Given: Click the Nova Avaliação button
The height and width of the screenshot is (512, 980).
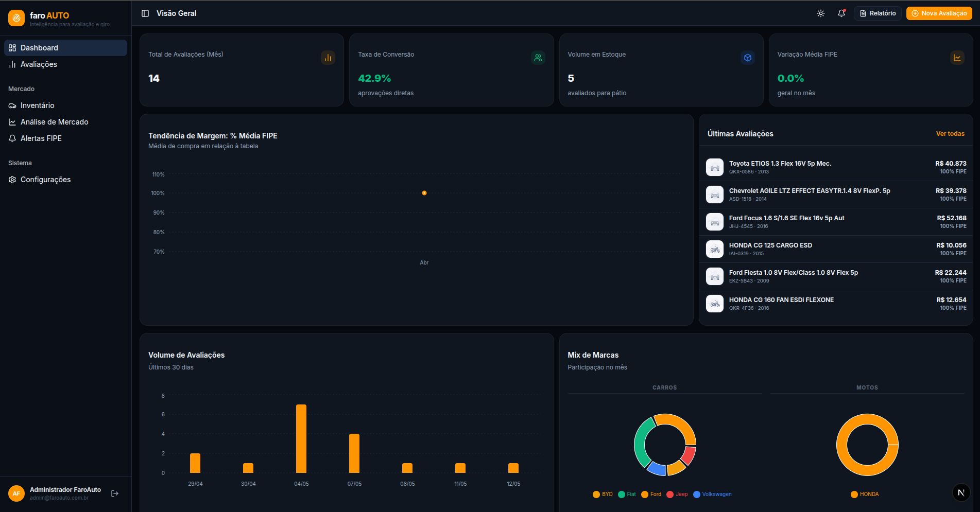Looking at the screenshot, I should tap(939, 13).
